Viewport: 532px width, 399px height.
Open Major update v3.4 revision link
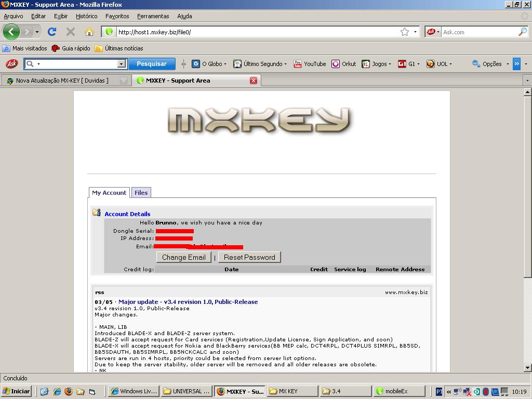tap(188, 302)
